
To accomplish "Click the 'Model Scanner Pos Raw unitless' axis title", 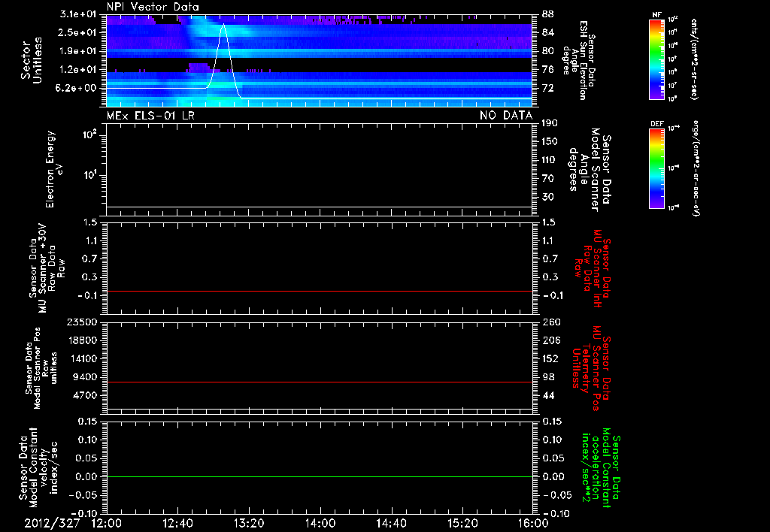I will click(41, 368).
